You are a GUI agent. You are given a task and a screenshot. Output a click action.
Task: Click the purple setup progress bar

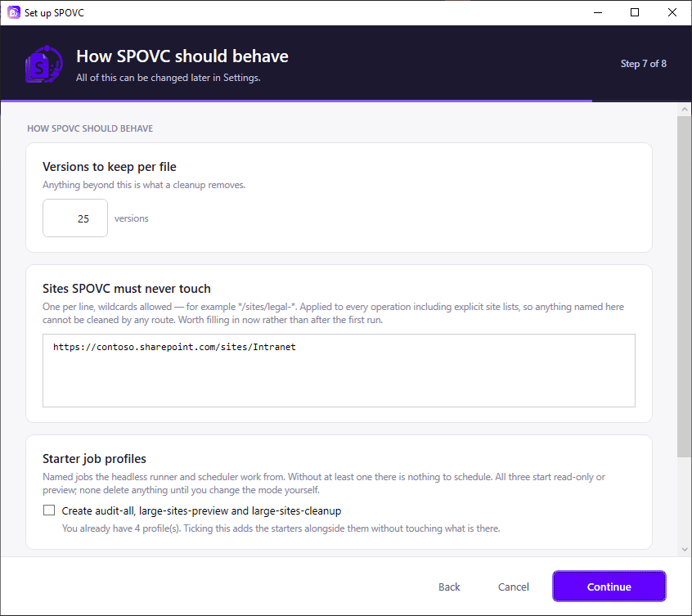point(296,101)
